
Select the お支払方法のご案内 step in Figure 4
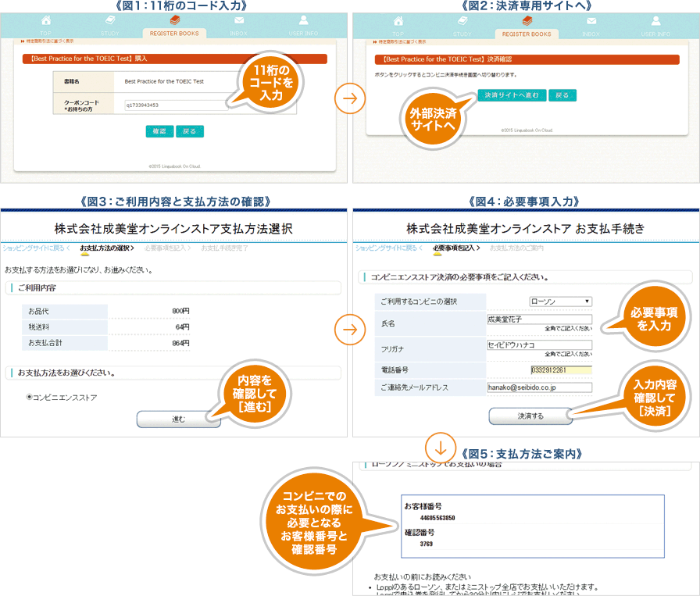(516, 248)
